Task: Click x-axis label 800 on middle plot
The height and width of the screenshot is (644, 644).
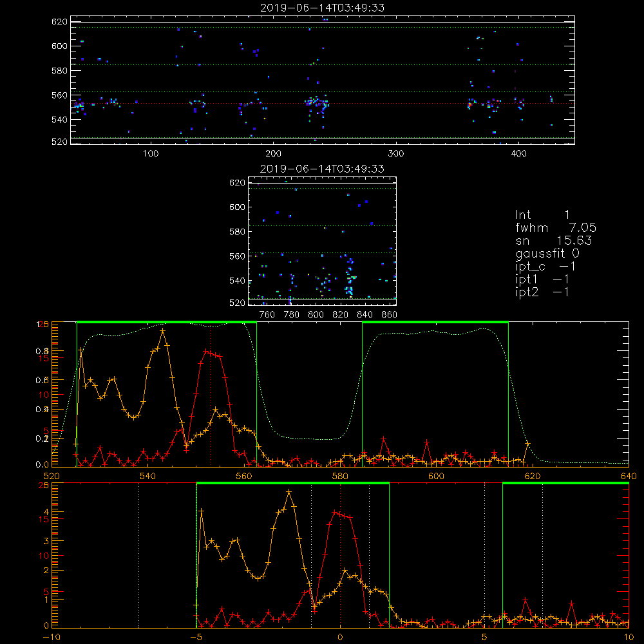Action: pyautogui.click(x=316, y=315)
